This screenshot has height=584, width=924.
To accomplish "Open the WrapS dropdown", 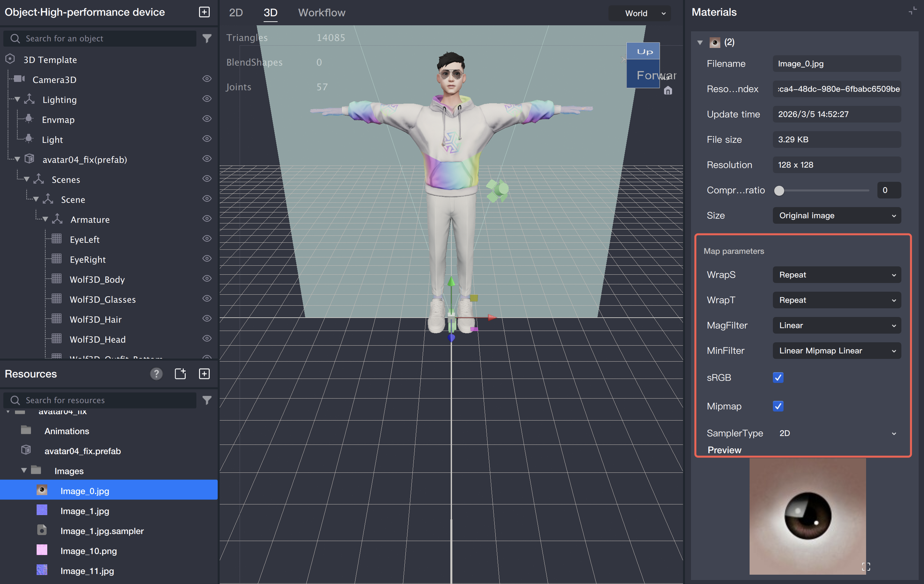I will click(836, 275).
